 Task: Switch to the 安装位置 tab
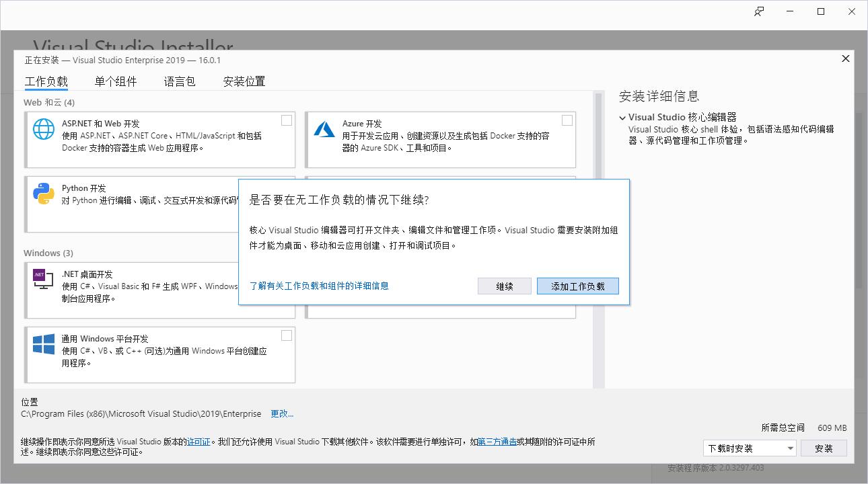(244, 82)
